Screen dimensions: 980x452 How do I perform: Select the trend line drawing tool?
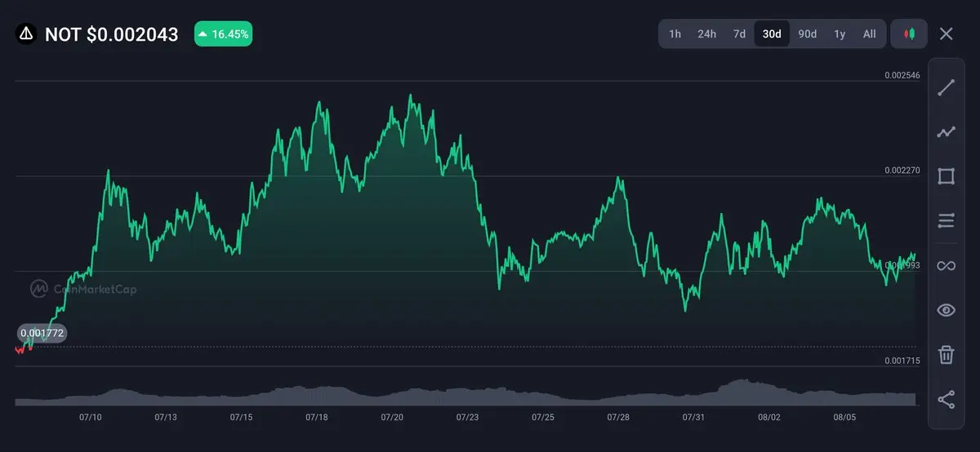pos(946,88)
